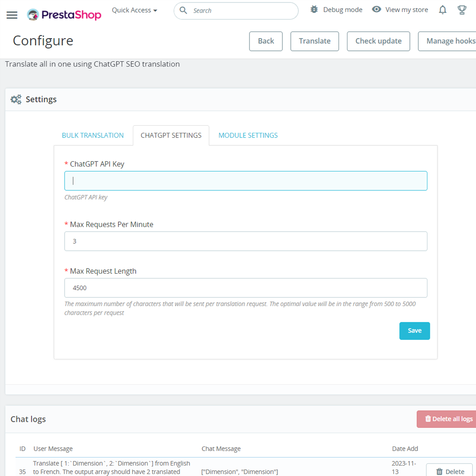Delete the log entry with ID 35

point(449,470)
